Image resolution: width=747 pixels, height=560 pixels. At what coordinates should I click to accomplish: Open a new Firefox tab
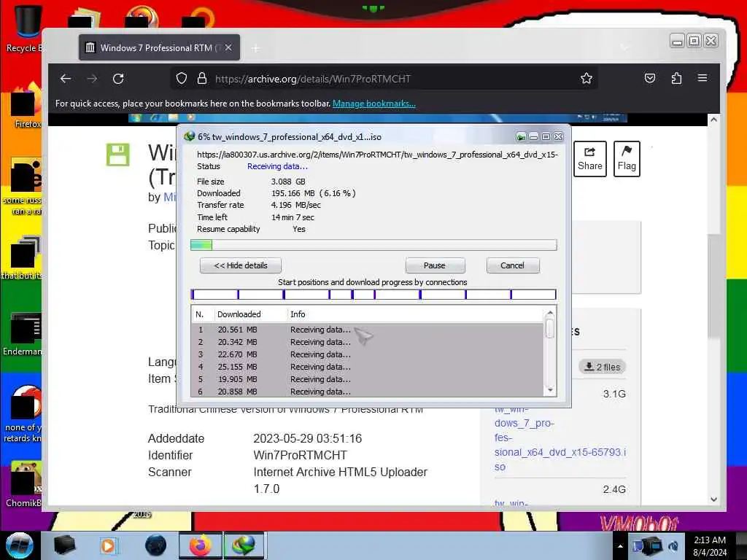click(256, 48)
